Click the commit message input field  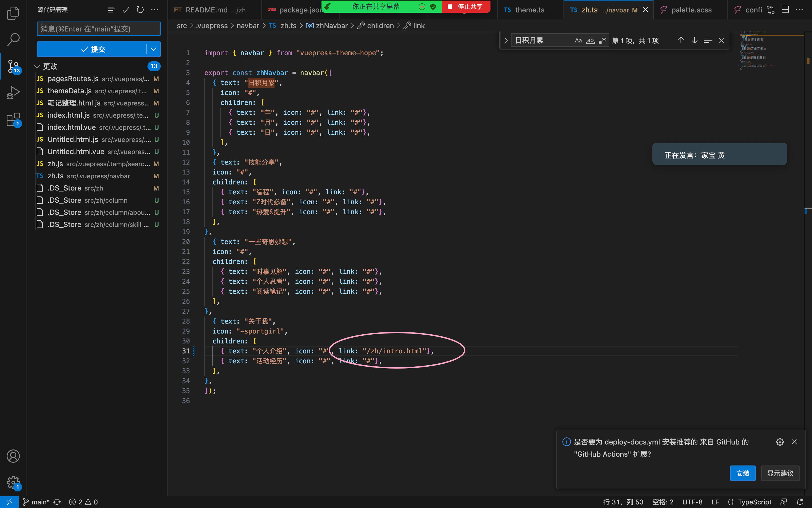tap(99, 29)
